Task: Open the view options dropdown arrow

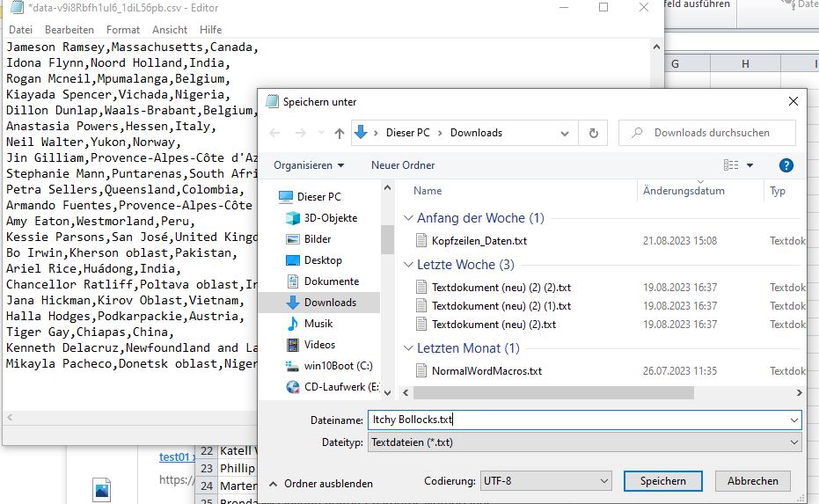Action: 750,165
